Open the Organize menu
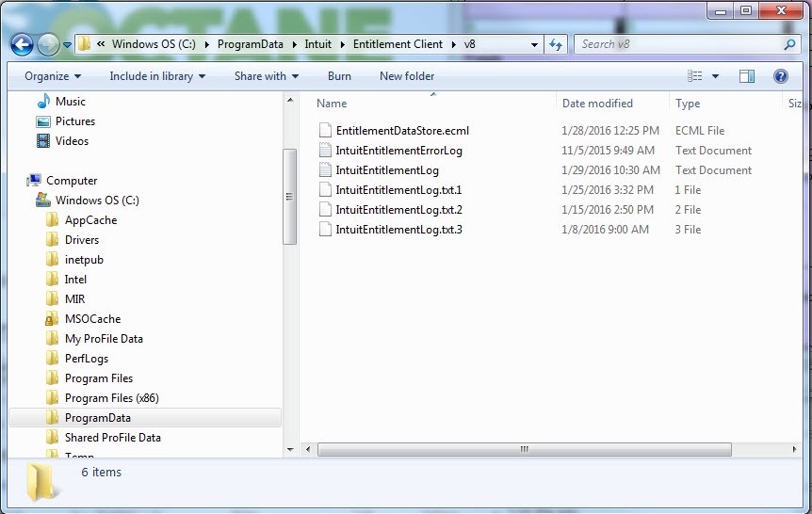Screen dimensions: 812x514 tap(53, 76)
